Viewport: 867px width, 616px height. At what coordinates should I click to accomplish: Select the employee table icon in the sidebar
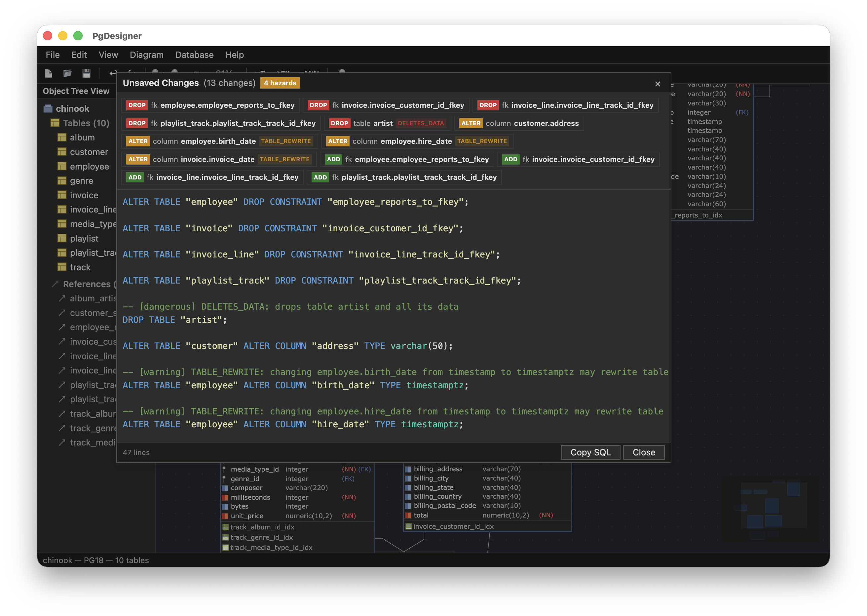(x=62, y=166)
